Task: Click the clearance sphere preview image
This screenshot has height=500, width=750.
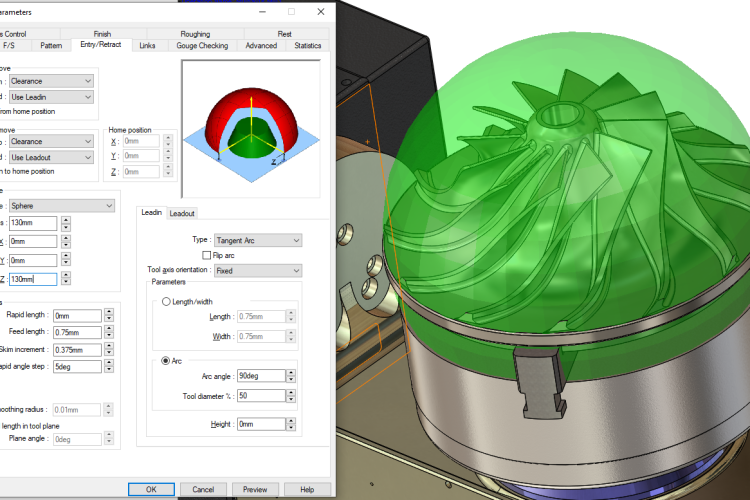Action: coord(252,127)
